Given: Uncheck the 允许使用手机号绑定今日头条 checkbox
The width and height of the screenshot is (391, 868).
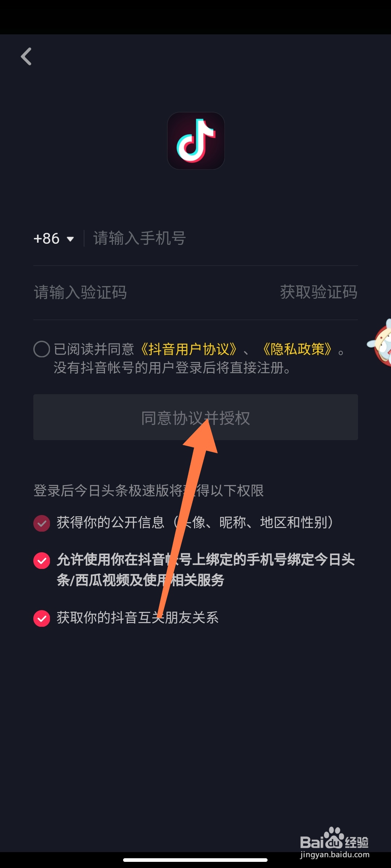Looking at the screenshot, I should pos(42,561).
